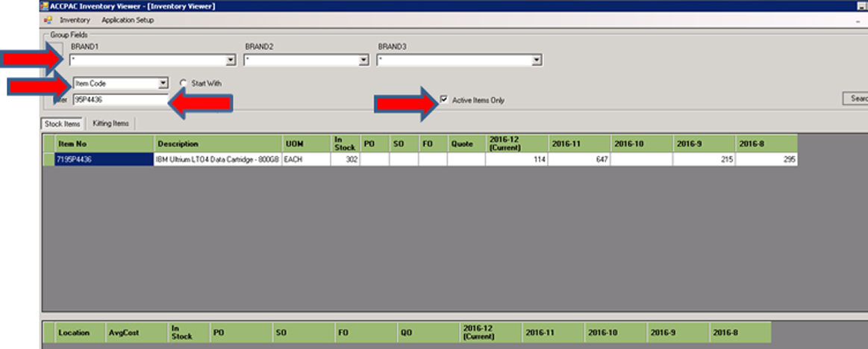The height and width of the screenshot is (349, 868).
Task: Click the In Stock value 302
Action: [346, 159]
